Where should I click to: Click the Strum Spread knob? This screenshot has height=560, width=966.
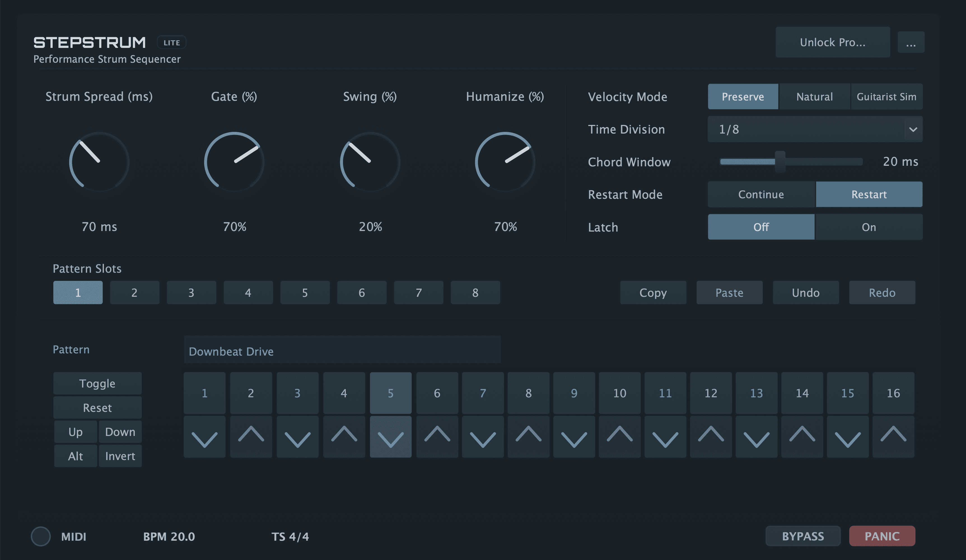coord(99,161)
